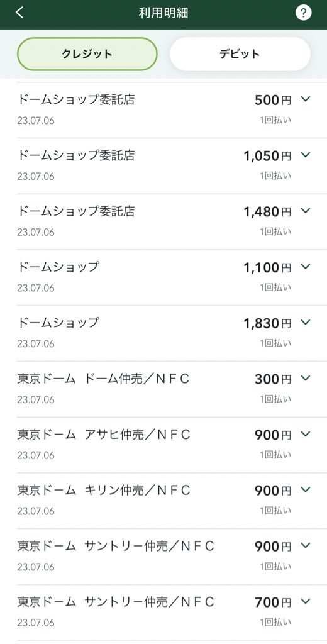Expand the 1,480円 transaction chevron
327x644 pixels.
pyautogui.click(x=305, y=211)
